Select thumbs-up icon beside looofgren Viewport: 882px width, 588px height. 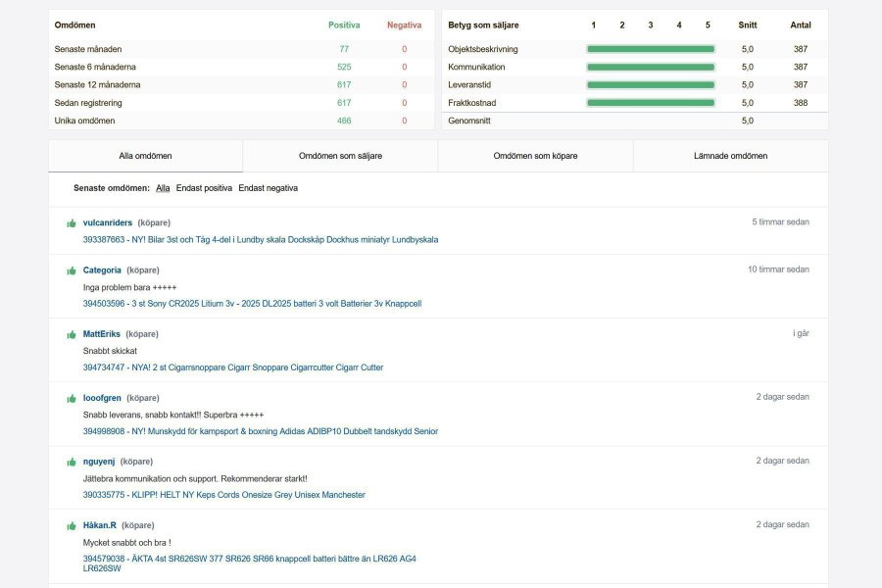click(x=72, y=399)
